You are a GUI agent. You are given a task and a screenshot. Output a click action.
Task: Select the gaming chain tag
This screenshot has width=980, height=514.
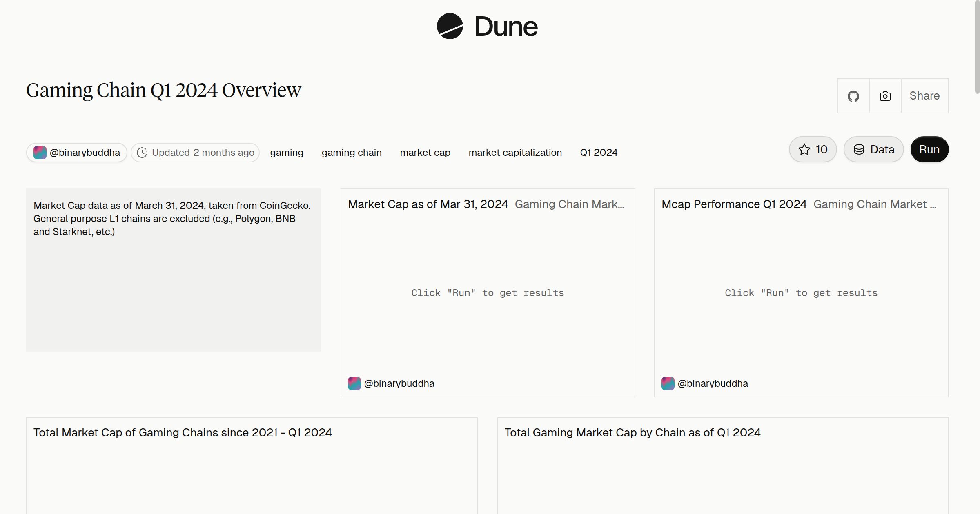click(352, 153)
